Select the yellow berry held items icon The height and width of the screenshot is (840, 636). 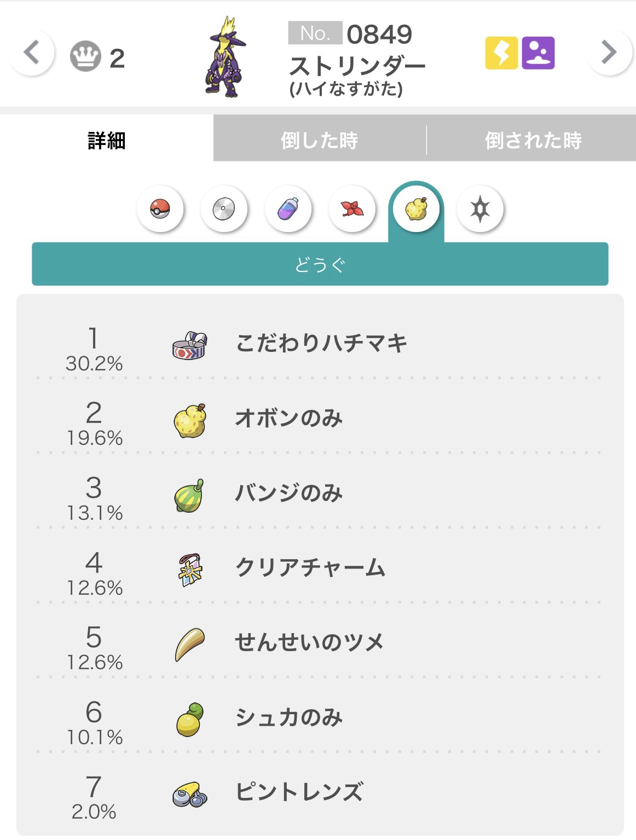[416, 208]
